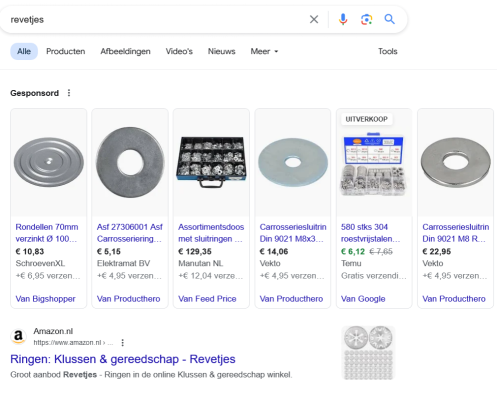Click Vekto under the €14,06 item

pyautogui.click(x=270, y=263)
